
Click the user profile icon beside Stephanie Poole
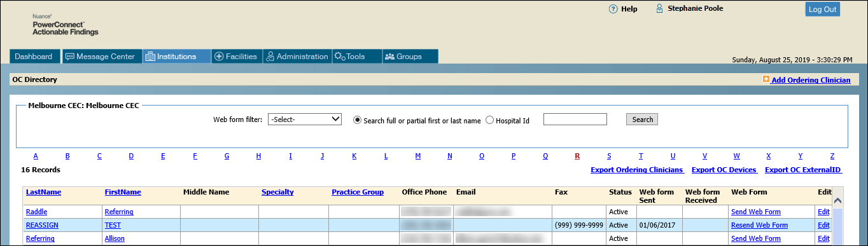[x=660, y=9]
